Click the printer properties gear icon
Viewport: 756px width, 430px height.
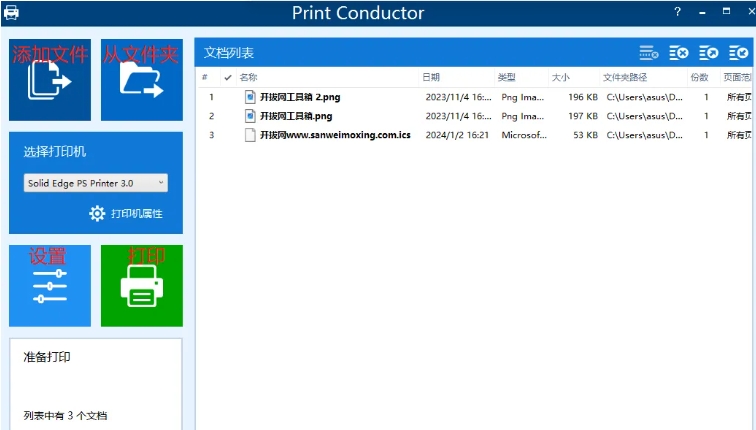click(x=97, y=213)
